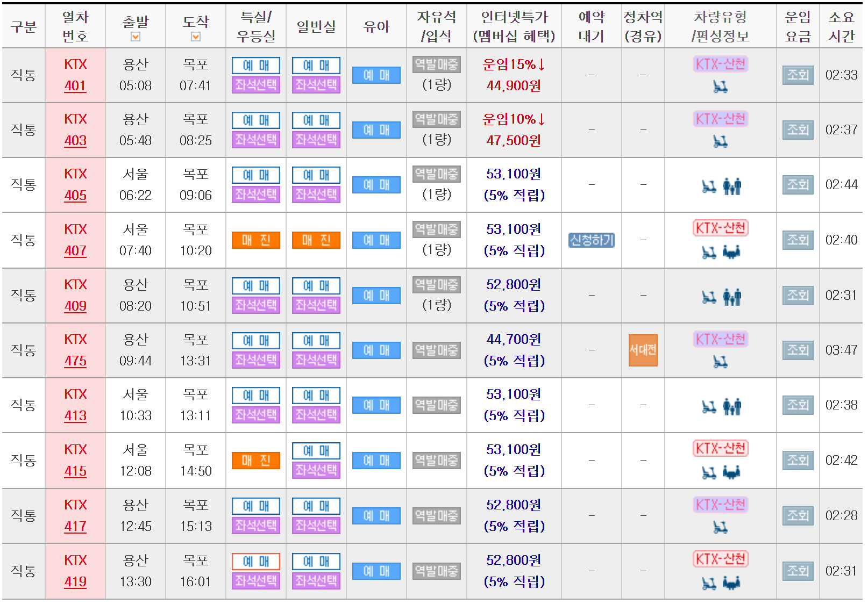Open the sort arrow under the 출발 header
This screenshot has width=868, height=604.
(136, 37)
